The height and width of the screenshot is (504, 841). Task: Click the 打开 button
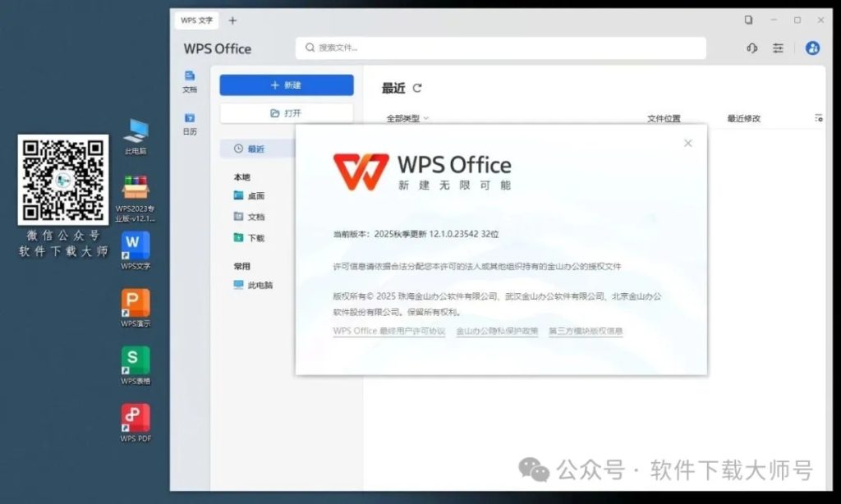pyautogui.click(x=285, y=112)
